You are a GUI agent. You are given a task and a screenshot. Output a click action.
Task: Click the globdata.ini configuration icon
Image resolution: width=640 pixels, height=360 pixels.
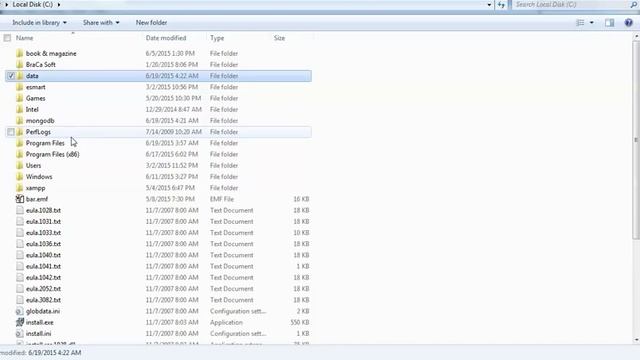pos(20,311)
